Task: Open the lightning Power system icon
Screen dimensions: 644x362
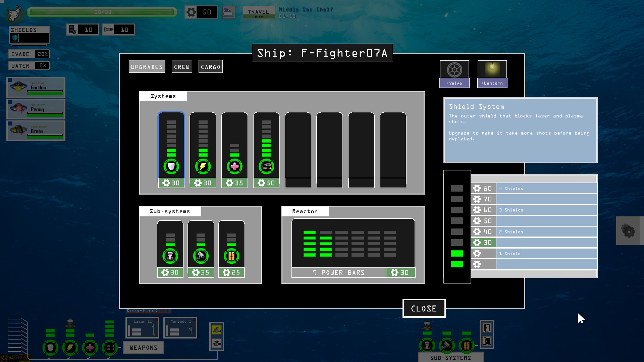Action: click(203, 167)
